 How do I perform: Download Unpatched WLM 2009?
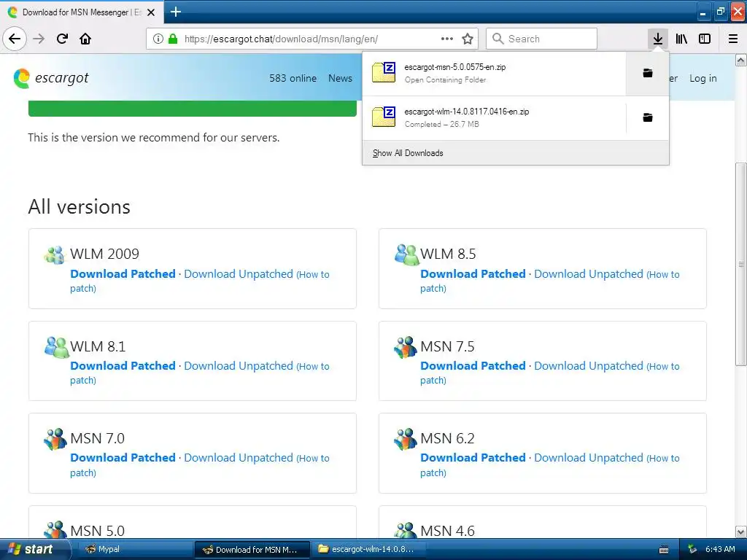click(x=239, y=274)
